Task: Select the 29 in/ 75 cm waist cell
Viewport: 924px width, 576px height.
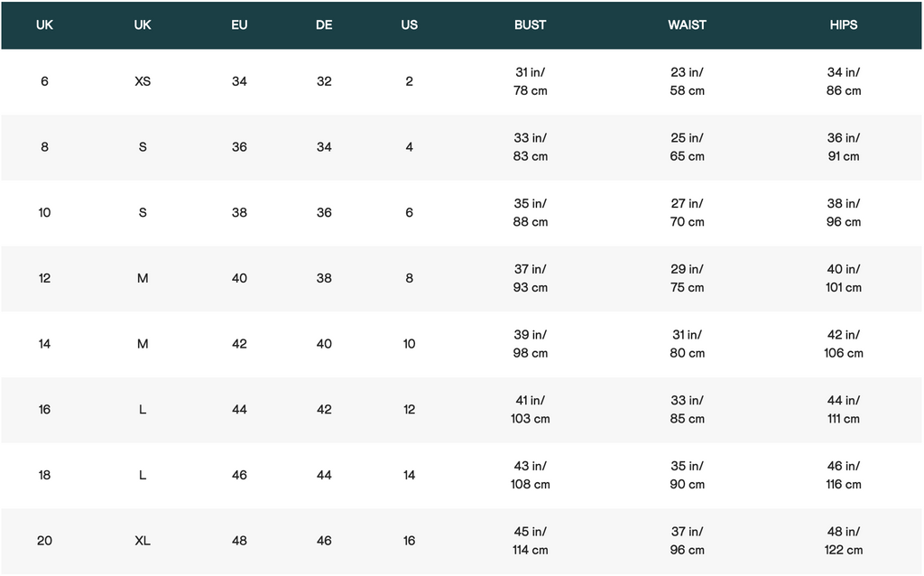Action: pos(687,278)
